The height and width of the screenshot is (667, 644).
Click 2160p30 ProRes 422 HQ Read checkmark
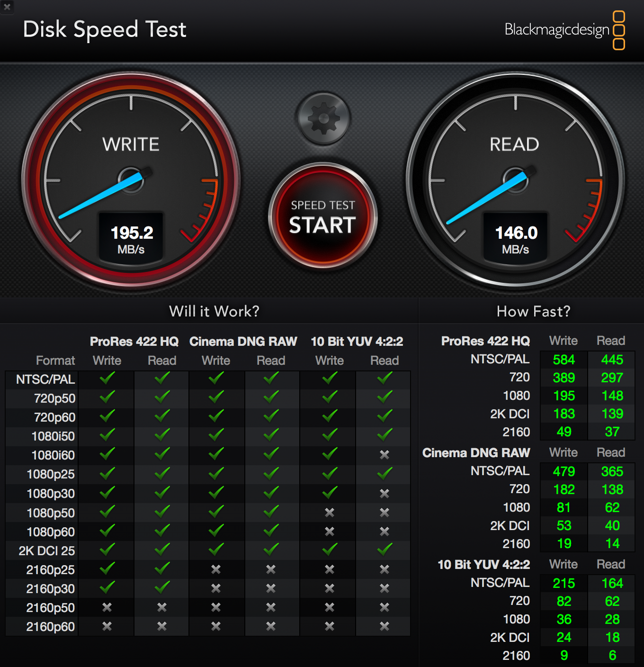[x=162, y=588]
